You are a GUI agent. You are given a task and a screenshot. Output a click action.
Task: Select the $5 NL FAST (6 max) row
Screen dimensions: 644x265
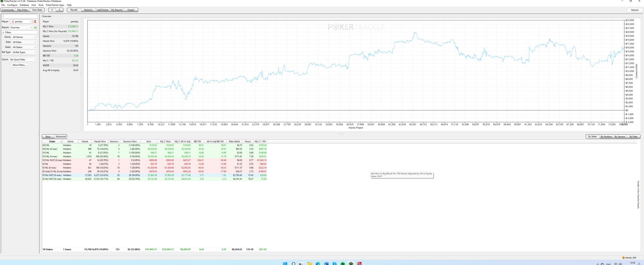tap(155, 175)
